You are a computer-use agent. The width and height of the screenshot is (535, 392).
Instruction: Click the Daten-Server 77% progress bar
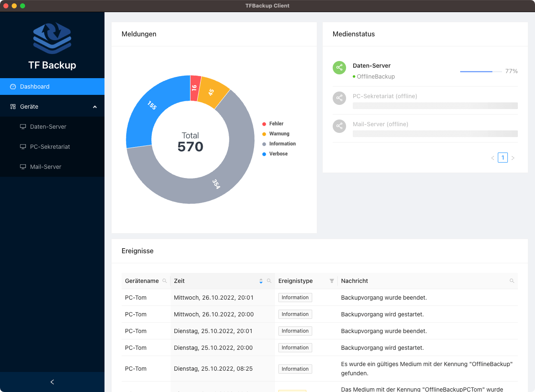click(481, 71)
